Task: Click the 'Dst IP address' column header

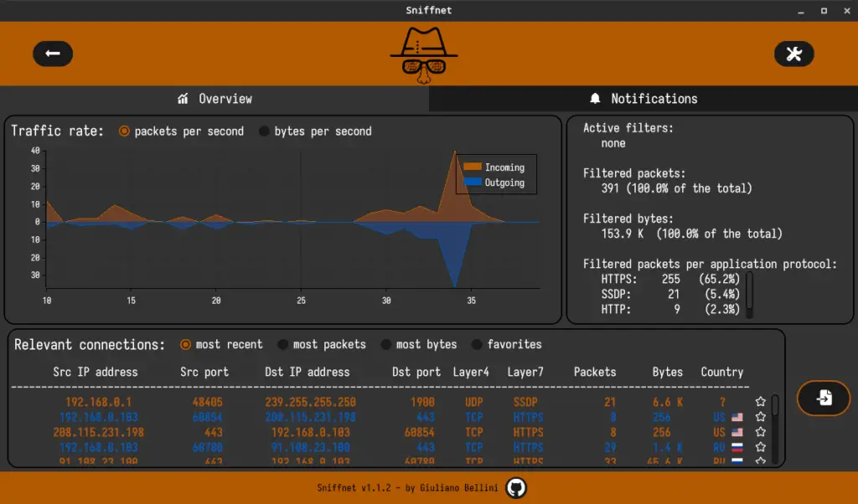Action: [x=307, y=373]
